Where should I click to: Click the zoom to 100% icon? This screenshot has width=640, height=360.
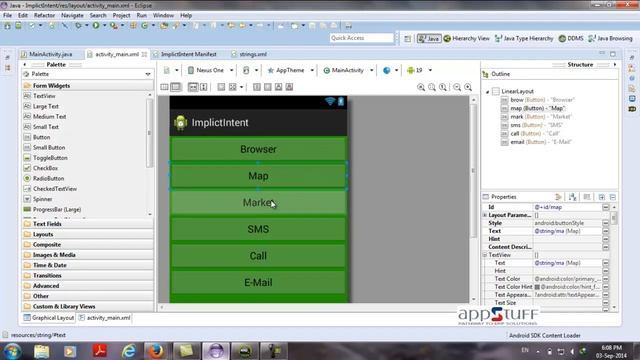click(443, 87)
